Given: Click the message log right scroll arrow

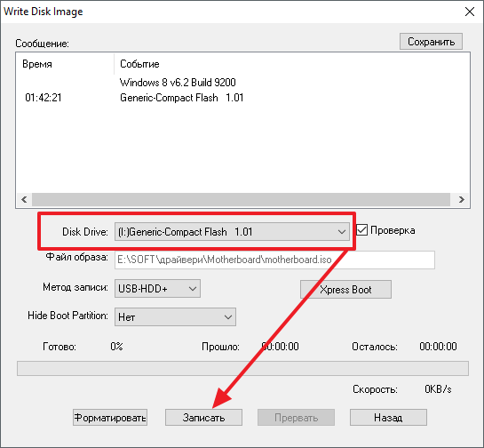Looking at the screenshot, I should (461, 200).
